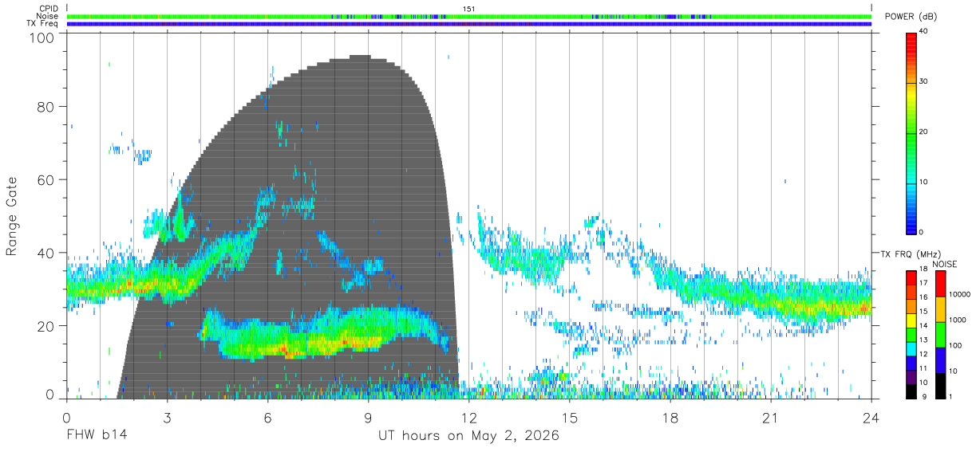The width and height of the screenshot is (980, 452).
Task: Select the "40" tick on the POWER colorbar
Action: (x=923, y=32)
